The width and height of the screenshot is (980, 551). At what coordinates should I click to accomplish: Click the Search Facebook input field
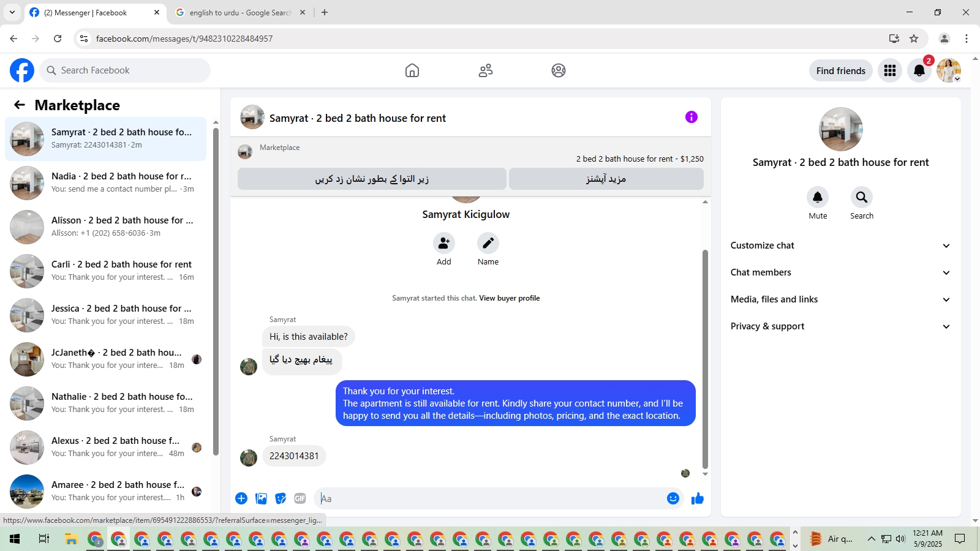click(125, 70)
